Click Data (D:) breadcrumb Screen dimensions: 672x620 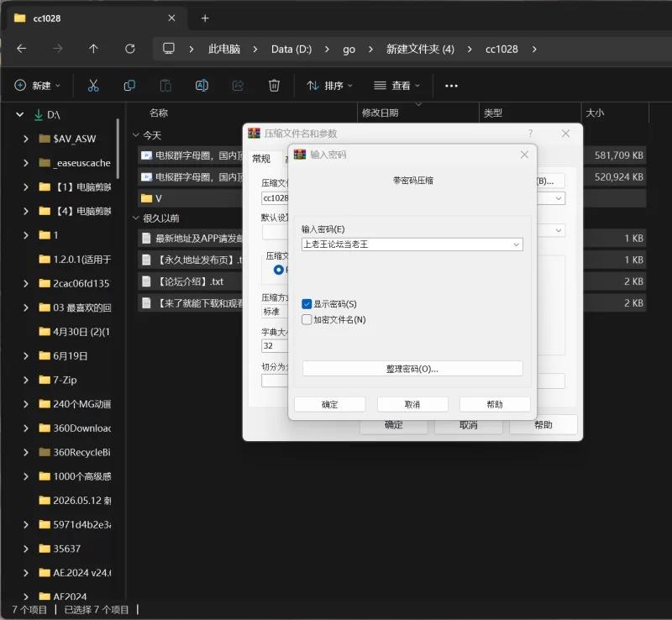291,49
